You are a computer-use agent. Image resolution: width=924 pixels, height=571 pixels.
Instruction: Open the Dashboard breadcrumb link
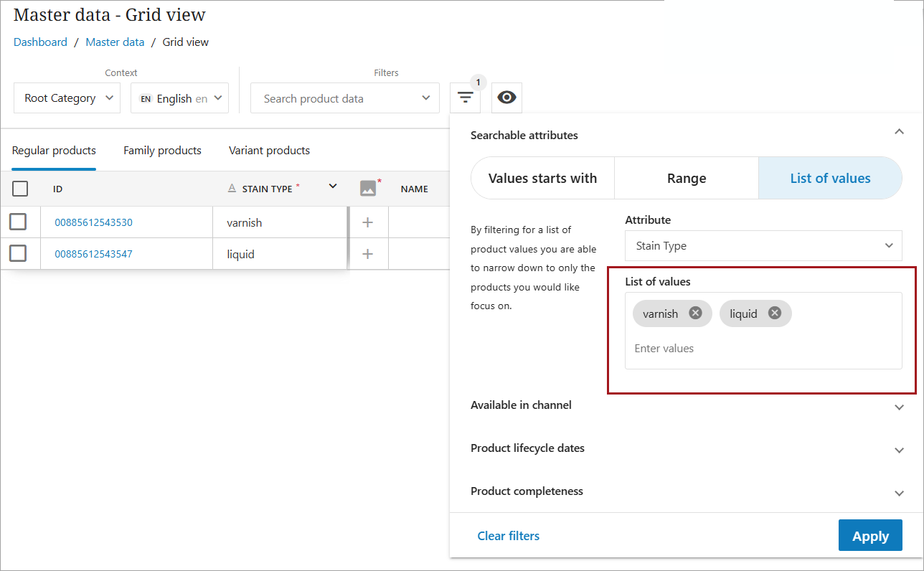[x=40, y=42]
